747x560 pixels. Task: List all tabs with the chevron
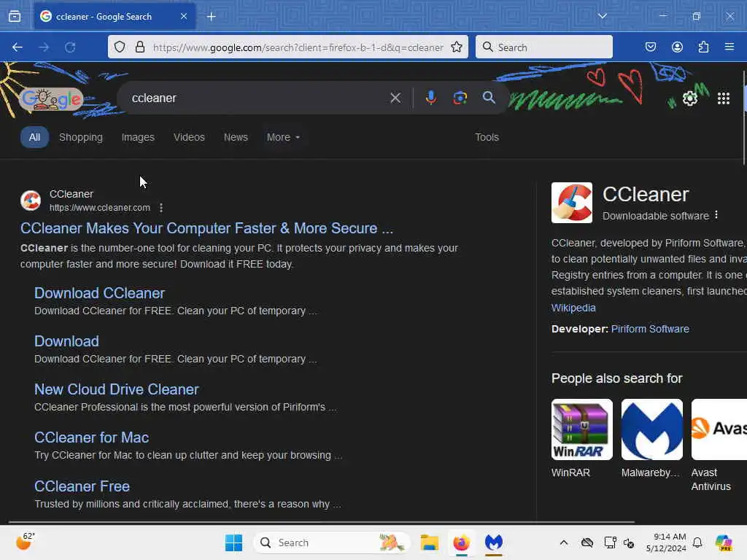[x=602, y=16]
